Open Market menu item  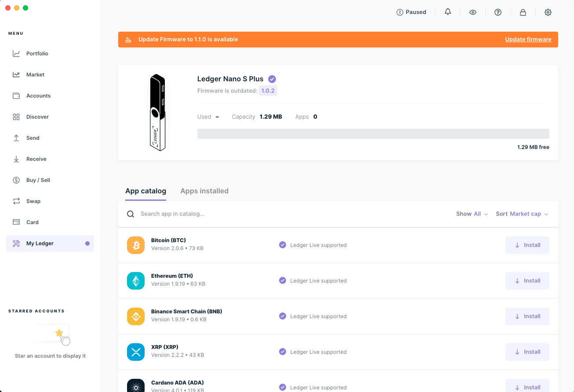pos(50,75)
